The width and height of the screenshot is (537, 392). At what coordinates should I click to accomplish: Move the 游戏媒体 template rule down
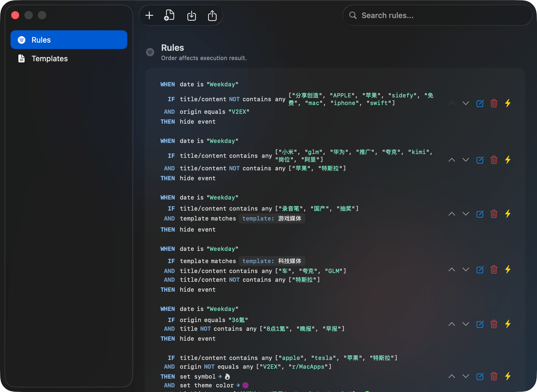coord(466,214)
